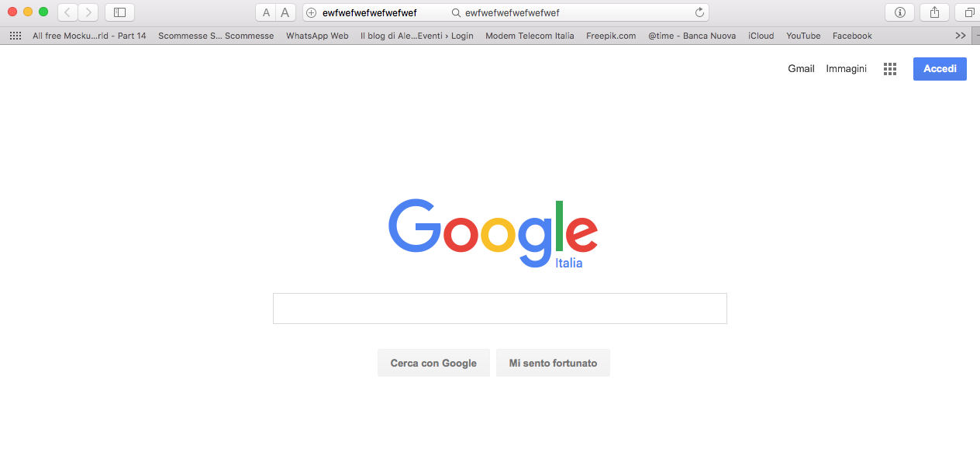Click the Accedi sign-in button
The height and width of the screenshot is (462, 980).
[940, 69]
